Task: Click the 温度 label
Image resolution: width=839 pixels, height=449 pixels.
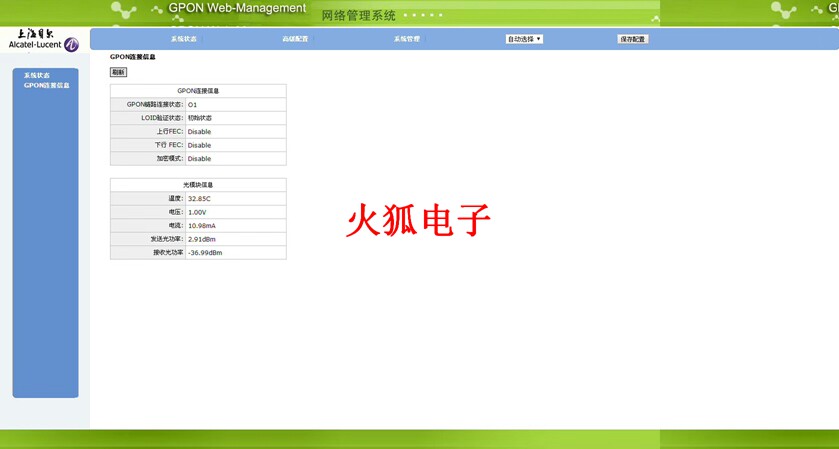Action: [x=176, y=199]
